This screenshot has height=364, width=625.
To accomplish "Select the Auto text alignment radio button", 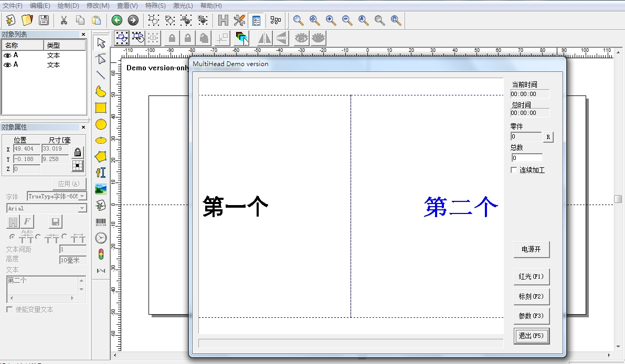I will click(13, 237).
